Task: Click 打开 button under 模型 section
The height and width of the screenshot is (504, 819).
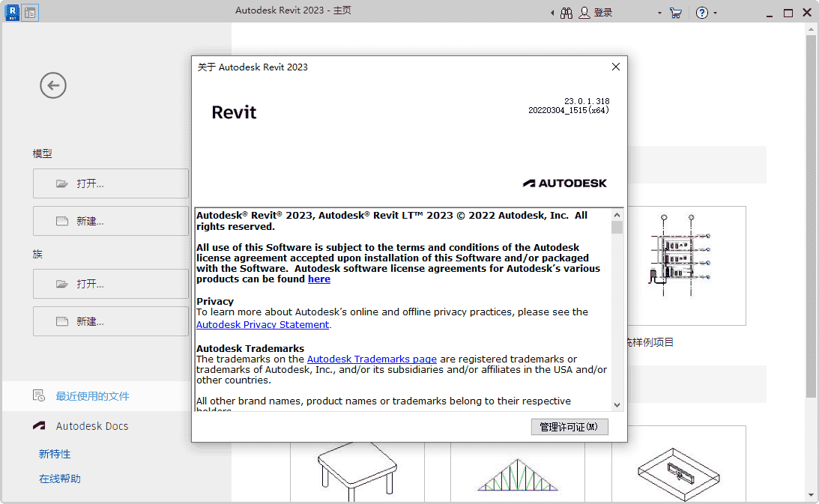Action: click(111, 183)
